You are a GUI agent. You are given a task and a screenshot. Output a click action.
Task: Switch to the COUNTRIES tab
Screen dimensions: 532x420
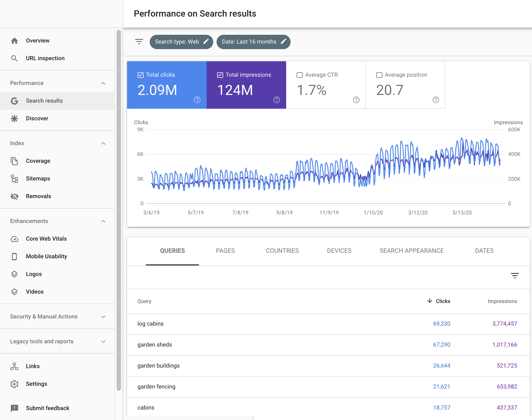(282, 251)
